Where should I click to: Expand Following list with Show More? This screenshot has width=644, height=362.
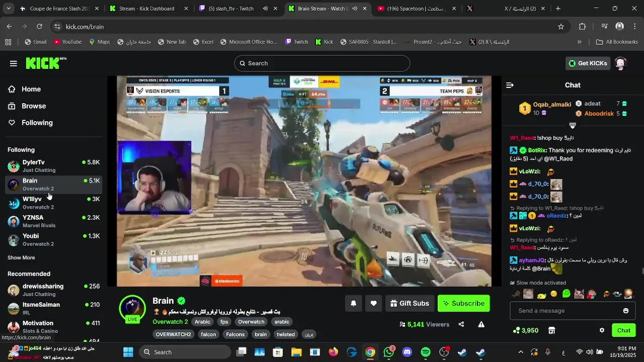pos(21,257)
